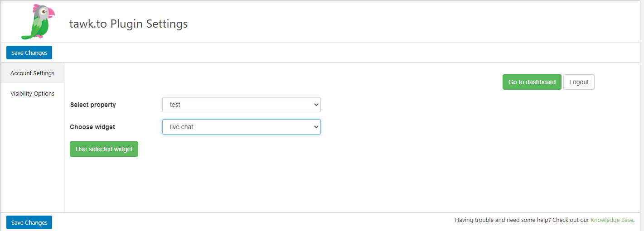Switch to the Visibility Options tab

(32, 93)
